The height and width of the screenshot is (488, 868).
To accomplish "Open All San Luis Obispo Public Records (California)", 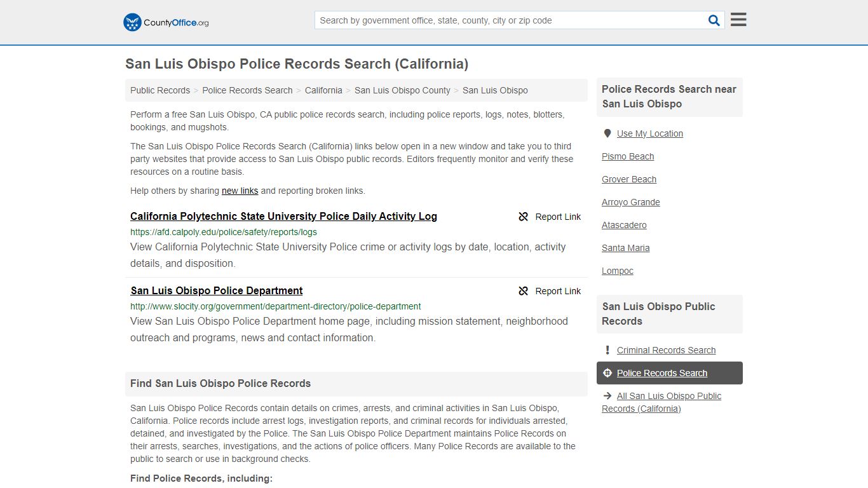I will [661, 402].
